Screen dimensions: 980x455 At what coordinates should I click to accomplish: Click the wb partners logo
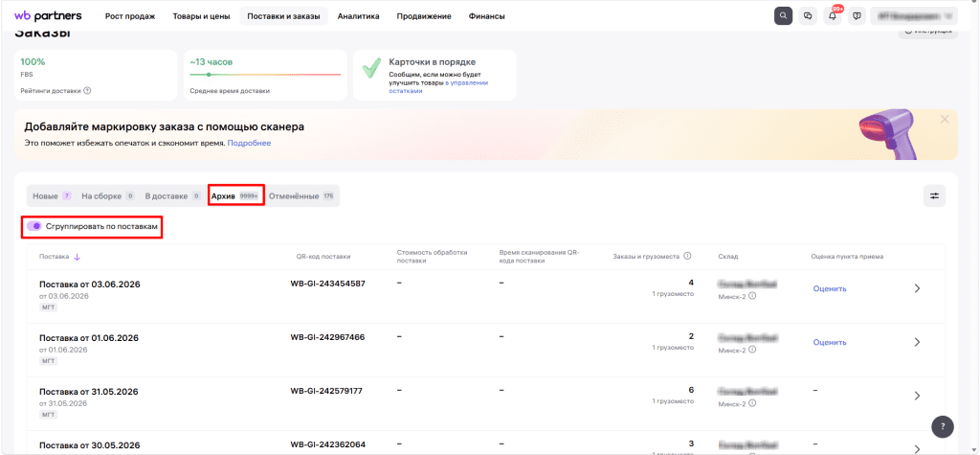(48, 15)
